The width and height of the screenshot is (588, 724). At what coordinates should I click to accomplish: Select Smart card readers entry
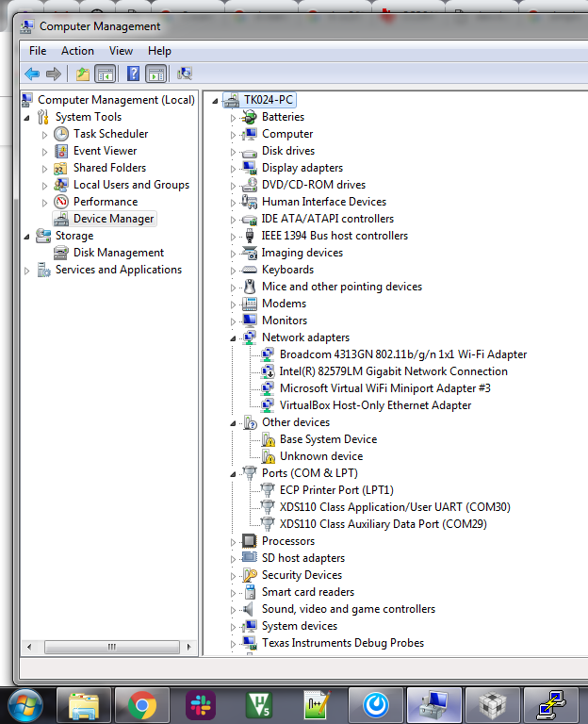pyautogui.click(x=308, y=592)
